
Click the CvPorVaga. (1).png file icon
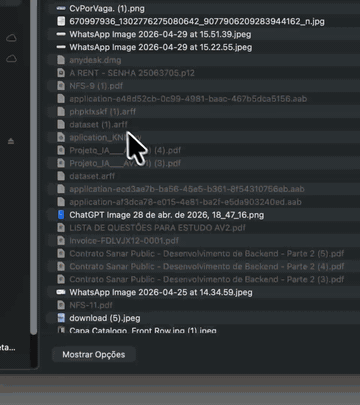point(61,8)
